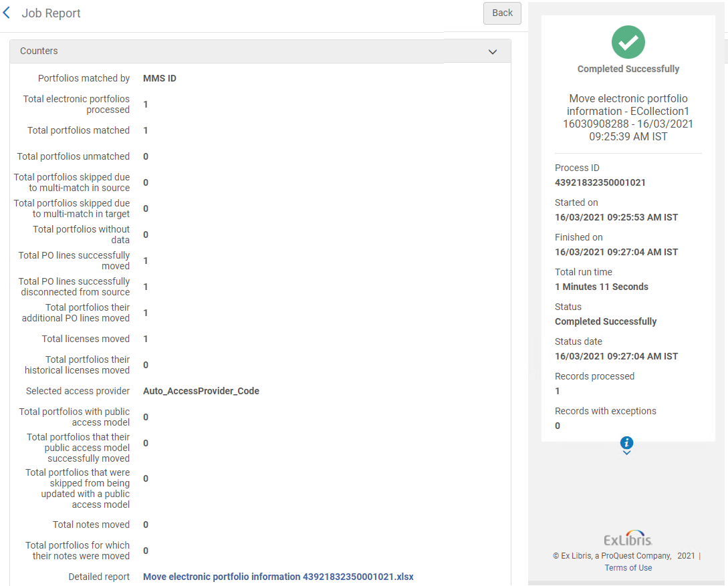Click the Total licenses moved label
728x586 pixels.
[86, 339]
